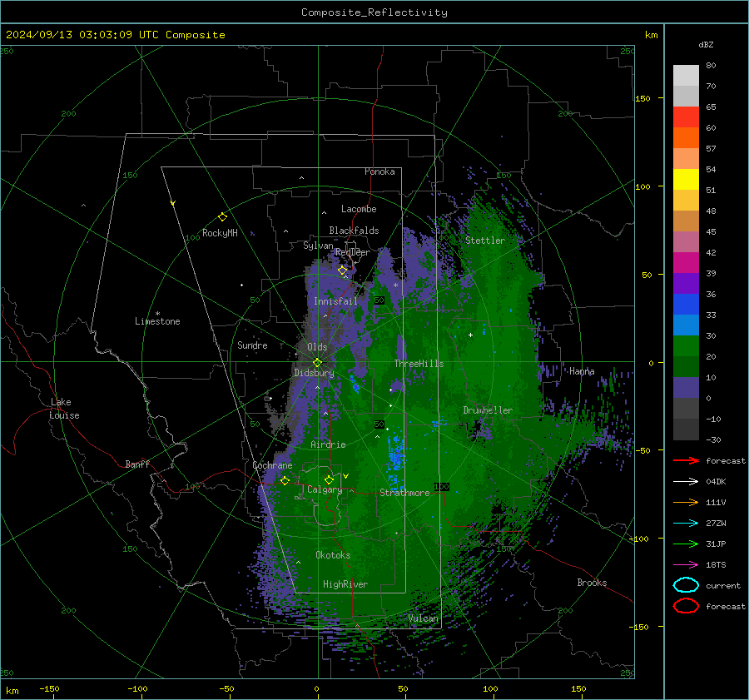Screen dimensions: 749x700
Task: Select the white 04DK arrow icon
Action: (x=686, y=481)
